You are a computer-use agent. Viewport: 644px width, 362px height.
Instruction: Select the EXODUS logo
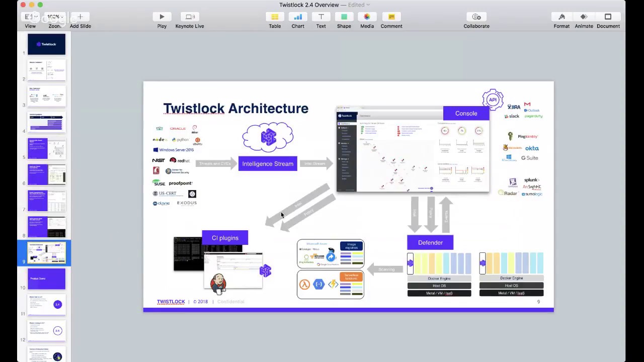click(x=187, y=203)
